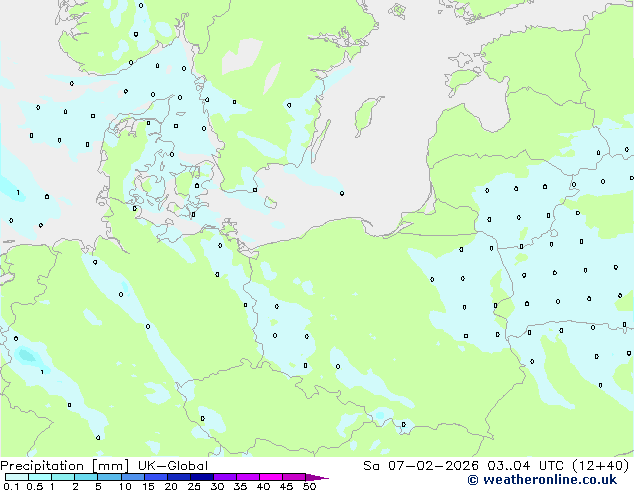634x490 pixels.
Task: Click the 'UK-Global' model label
Action: coord(173,466)
